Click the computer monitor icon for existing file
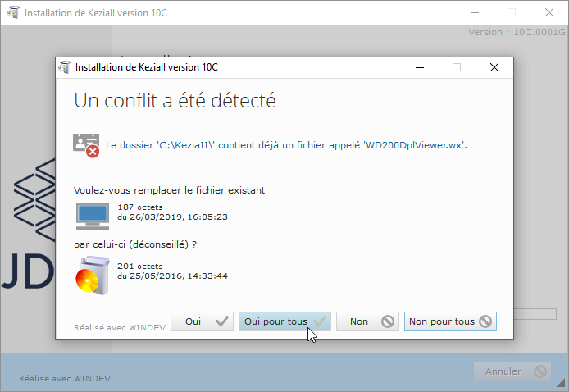The width and height of the screenshot is (569, 392). 92,217
